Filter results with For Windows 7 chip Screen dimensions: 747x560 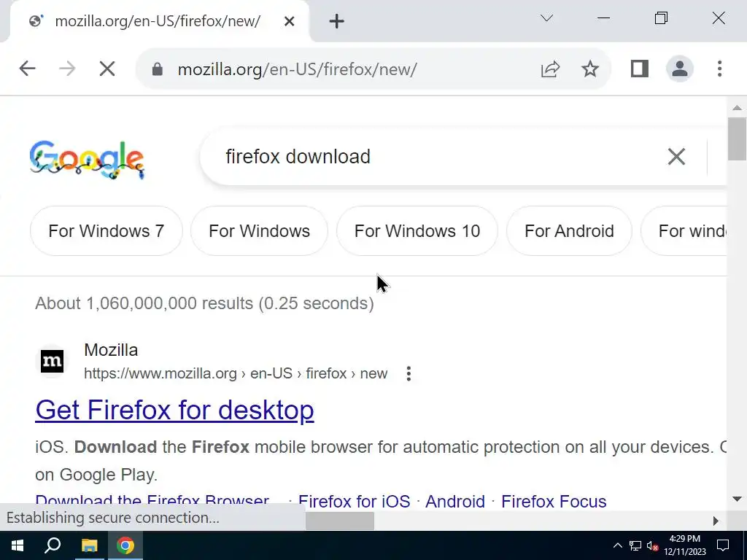pyautogui.click(x=107, y=231)
